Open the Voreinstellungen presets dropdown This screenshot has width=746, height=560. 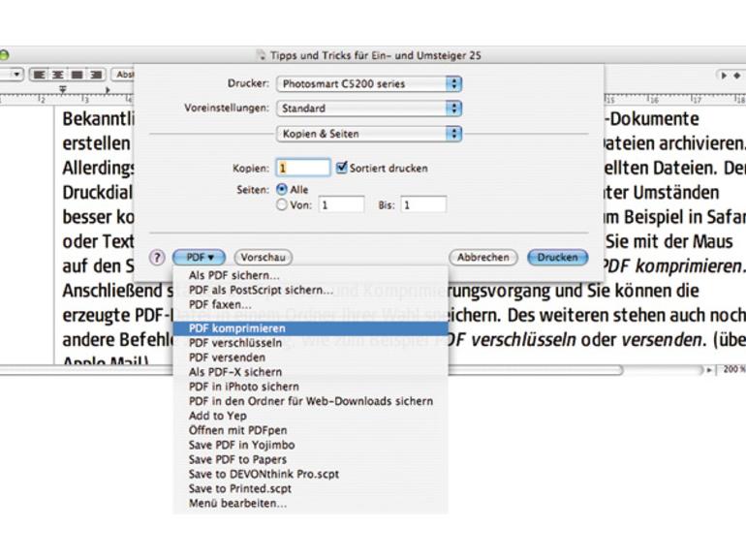pyautogui.click(x=369, y=109)
